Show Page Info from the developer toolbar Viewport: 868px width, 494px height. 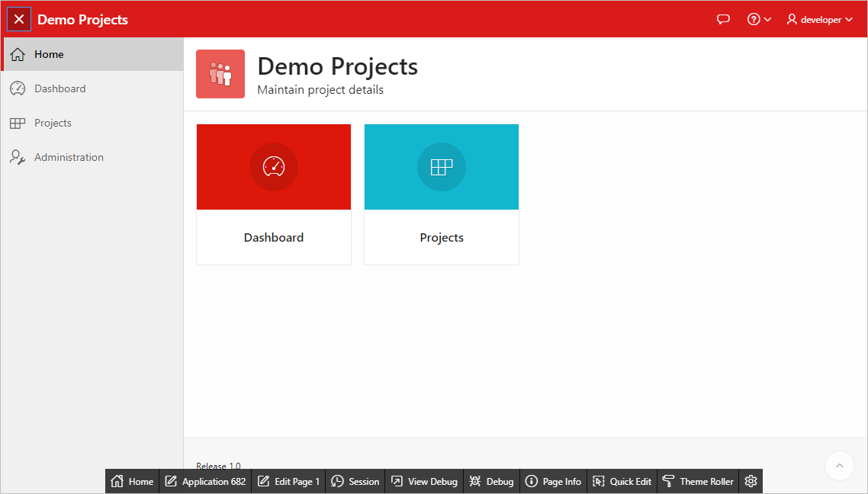click(553, 481)
